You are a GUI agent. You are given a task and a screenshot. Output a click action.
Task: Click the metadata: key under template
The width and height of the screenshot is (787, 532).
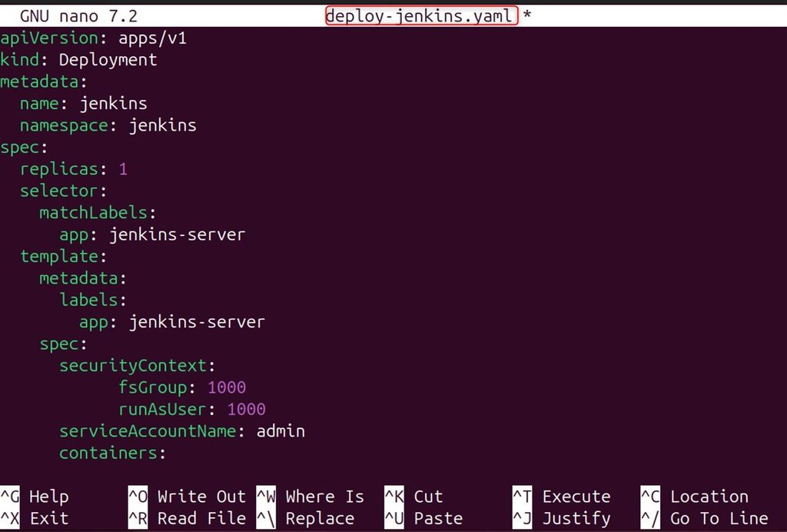tap(83, 278)
